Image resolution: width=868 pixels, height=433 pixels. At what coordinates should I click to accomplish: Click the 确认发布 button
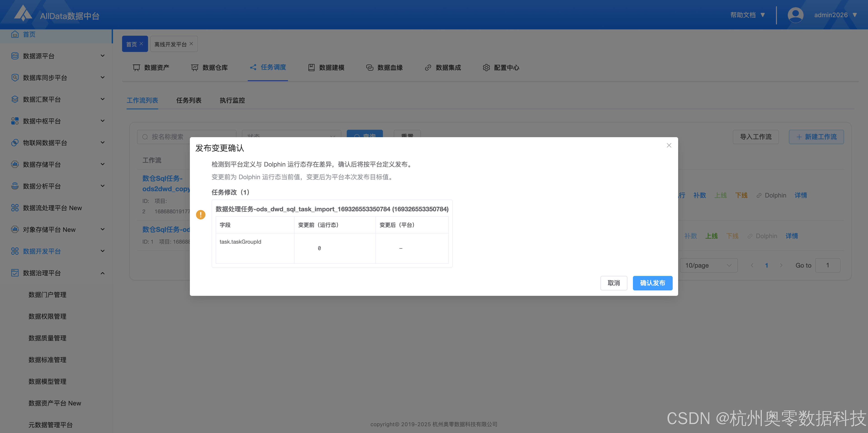tap(652, 283)
